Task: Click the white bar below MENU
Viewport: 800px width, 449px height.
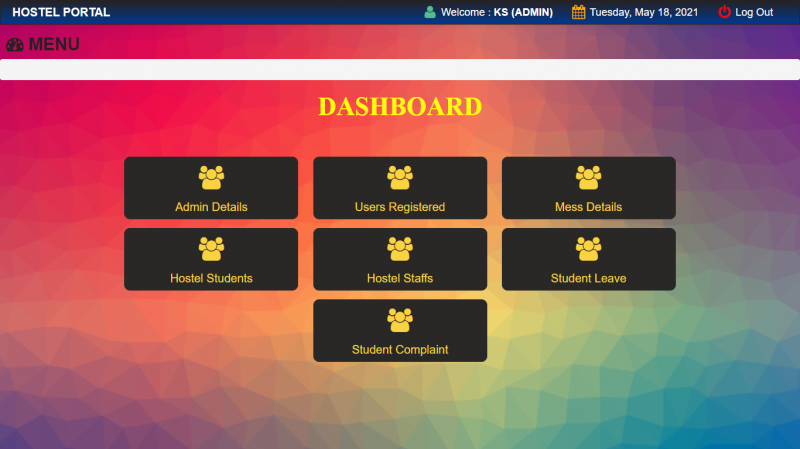Action: (x=400, y=69)
